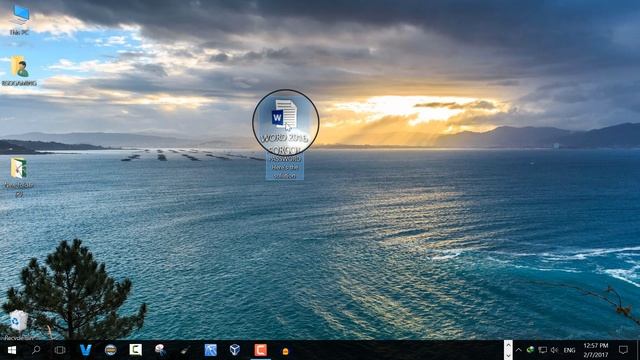Open the blue square arrow taskbar app
This screenshot has height=360, width=640.
pyautogui.click(x=211, y=350)
